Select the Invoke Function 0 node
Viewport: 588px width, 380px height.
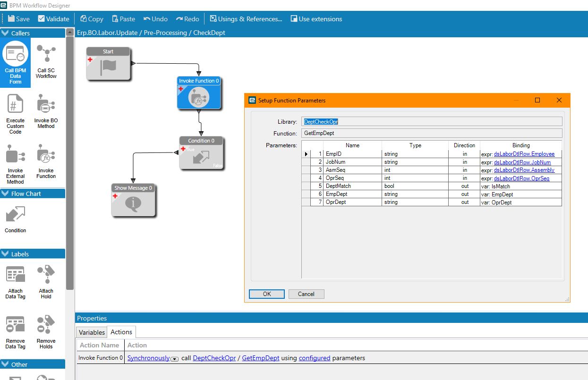(199, 93)
